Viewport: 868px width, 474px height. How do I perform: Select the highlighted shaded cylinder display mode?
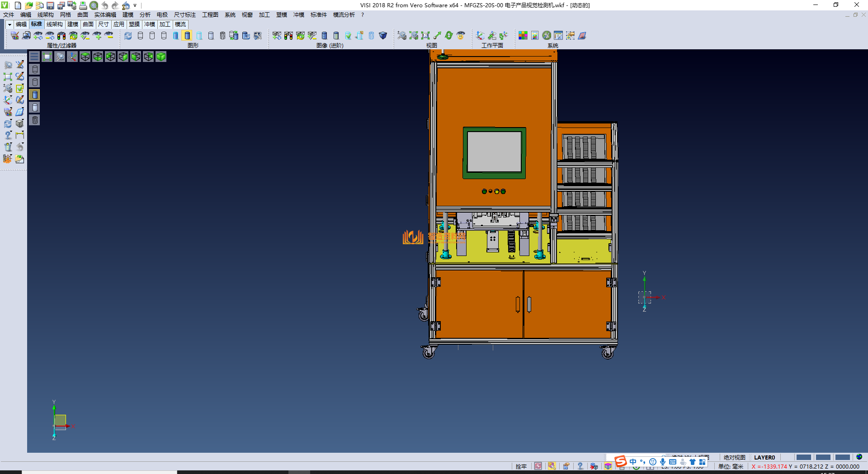tap(187, 35)
